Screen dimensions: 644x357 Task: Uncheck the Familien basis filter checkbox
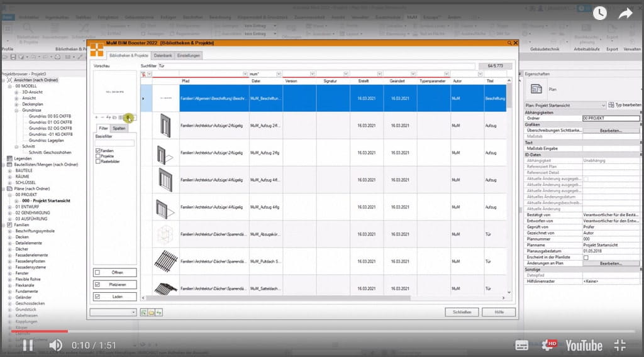98,151
